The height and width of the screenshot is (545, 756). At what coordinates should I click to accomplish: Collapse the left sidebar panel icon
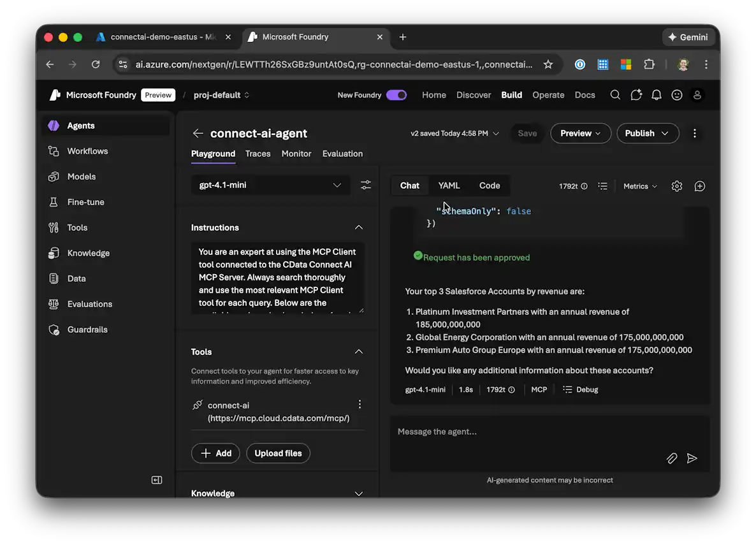tap(157, 480)
